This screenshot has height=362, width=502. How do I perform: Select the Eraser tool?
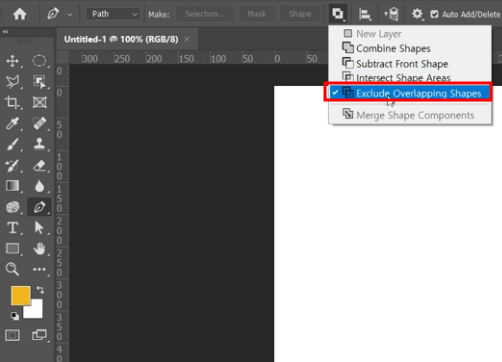tap(39, 166)
